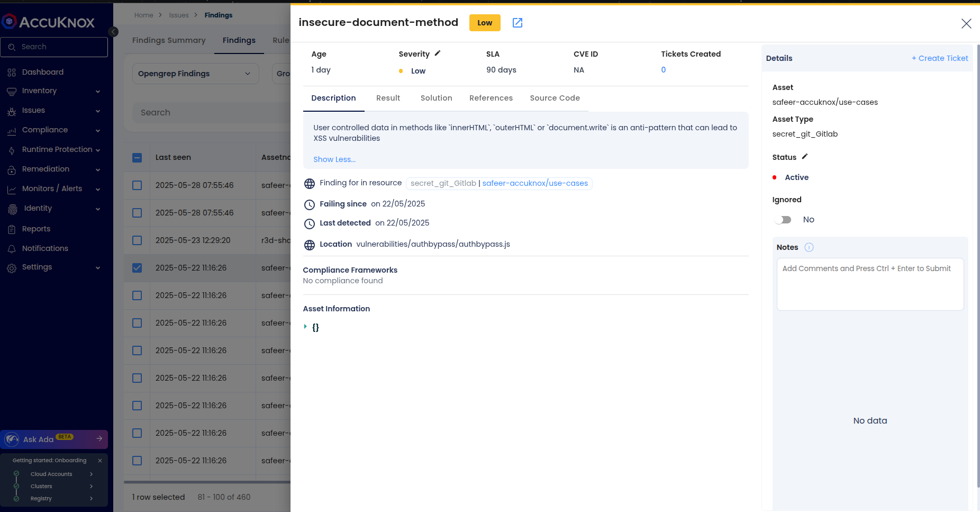
Task: Toggle the Ignored switch
Action: coord(783,220)
